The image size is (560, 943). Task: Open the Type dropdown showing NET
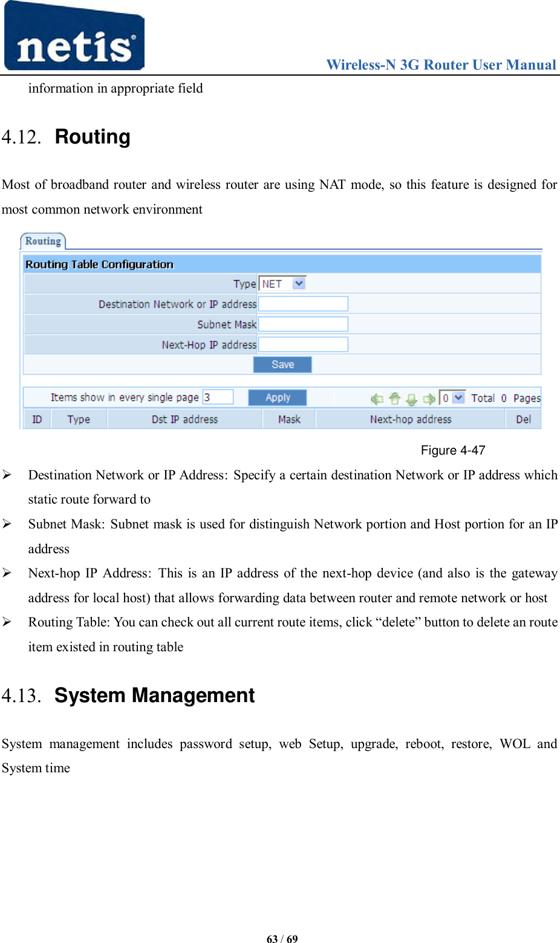[282, 283]
